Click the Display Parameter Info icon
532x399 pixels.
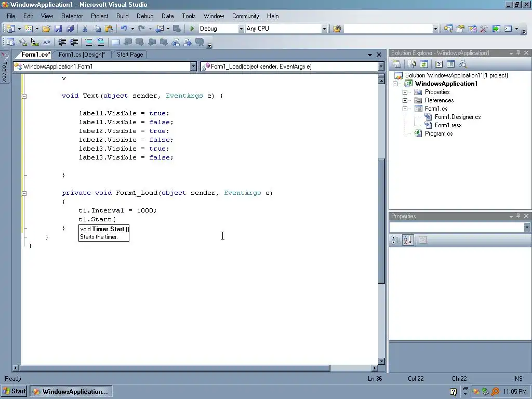[x=23, y=42]
